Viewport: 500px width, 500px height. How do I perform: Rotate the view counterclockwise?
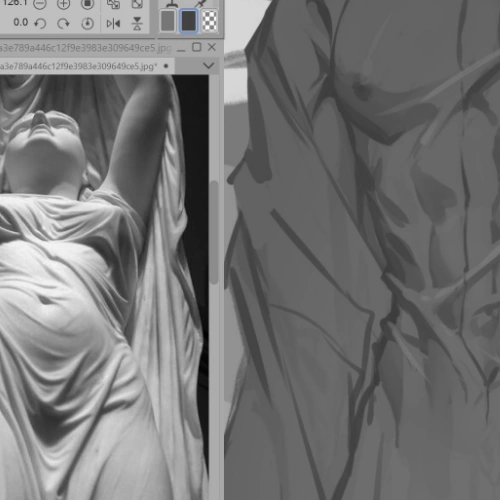40,23
